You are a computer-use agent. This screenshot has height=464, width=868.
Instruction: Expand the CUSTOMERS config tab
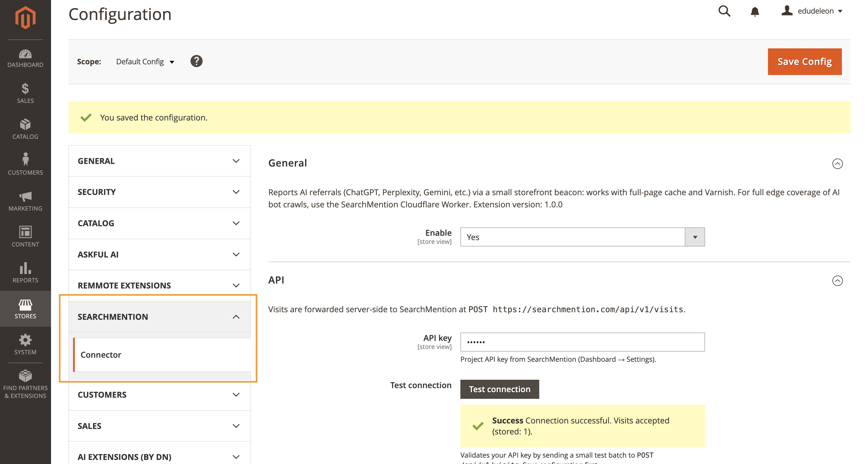pyautogui.click(x=159, y=395)
